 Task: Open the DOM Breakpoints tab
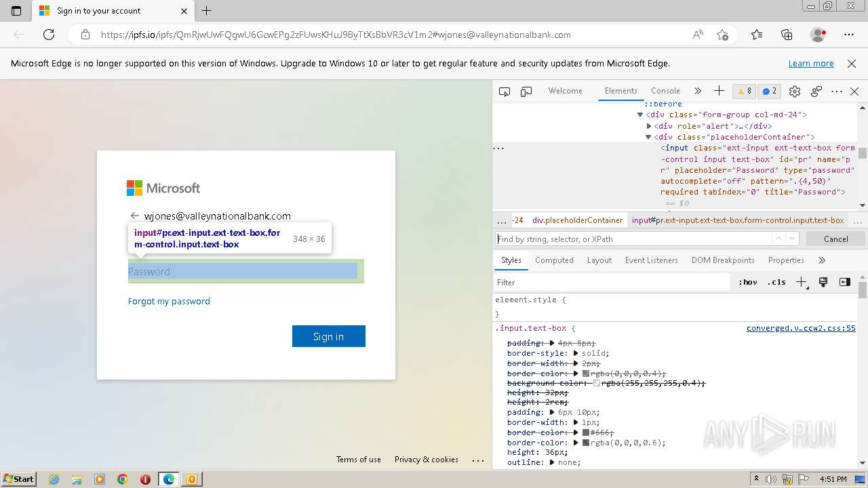tap(723, 260)
